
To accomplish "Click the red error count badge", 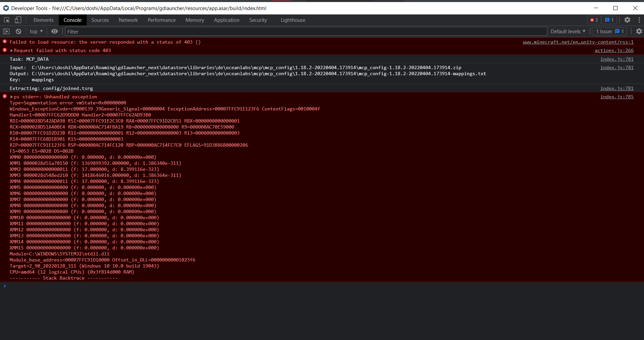I will [594, 20].
